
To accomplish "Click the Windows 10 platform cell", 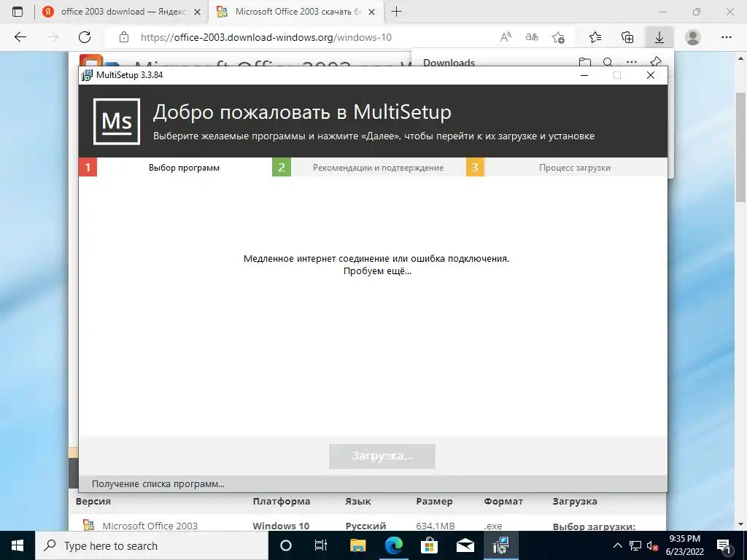I will (x=281, y=526).
